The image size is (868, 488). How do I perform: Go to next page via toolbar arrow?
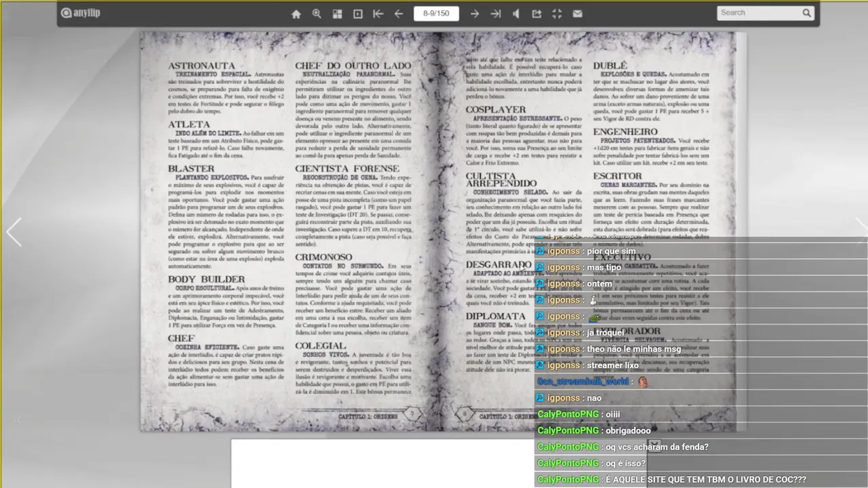[x=475, y=14]
